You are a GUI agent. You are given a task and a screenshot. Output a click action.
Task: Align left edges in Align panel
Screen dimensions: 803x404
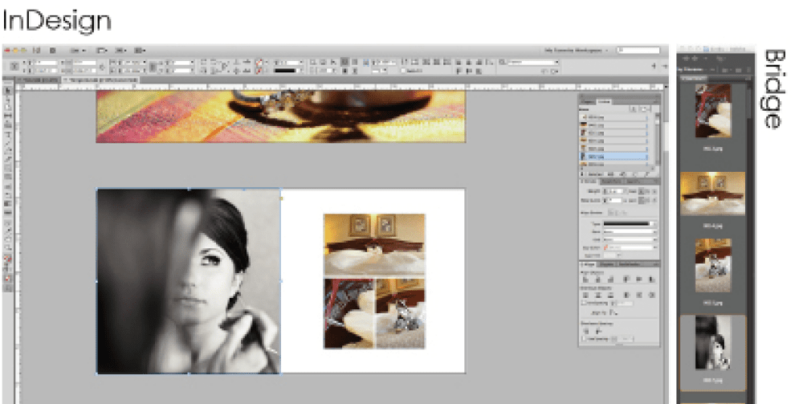(586, 279)
